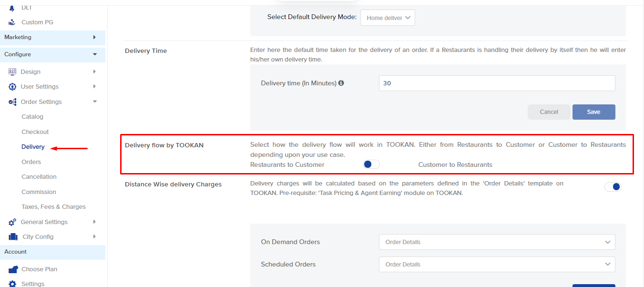Select the General Settings gears icon

[12, 222]
